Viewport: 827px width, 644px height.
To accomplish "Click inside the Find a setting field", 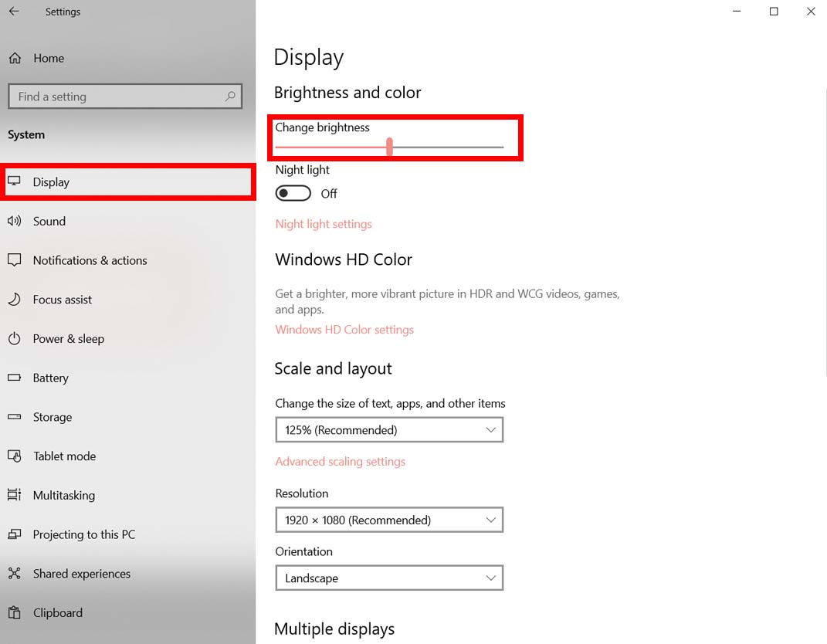I will click(125, 96).
